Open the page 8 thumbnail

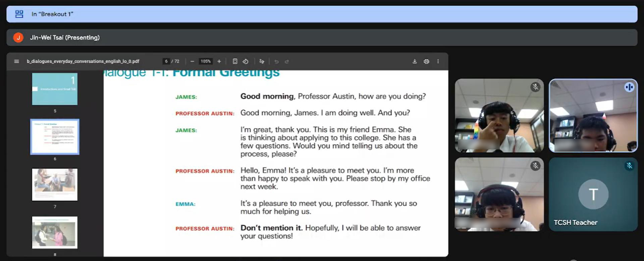tap(55, 232)
